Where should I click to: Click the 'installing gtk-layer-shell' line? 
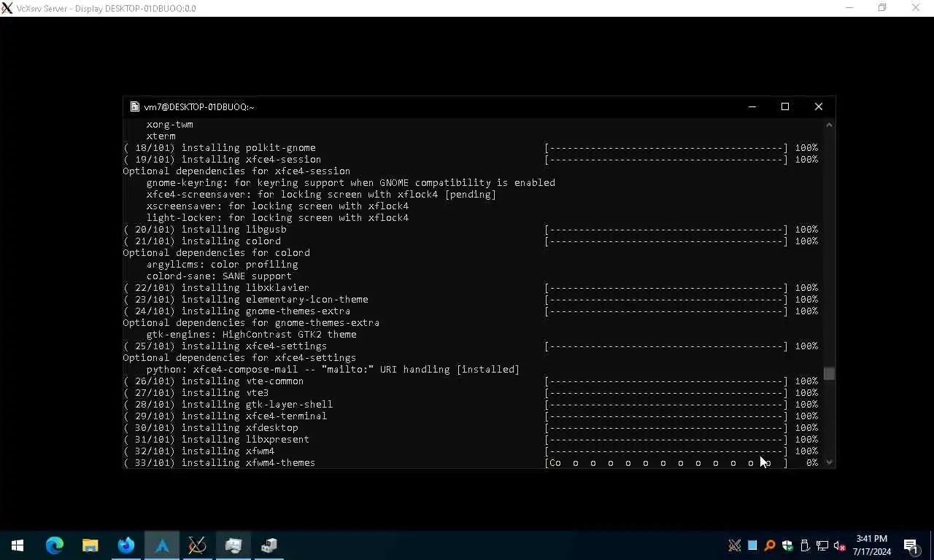tap(228, 405)
